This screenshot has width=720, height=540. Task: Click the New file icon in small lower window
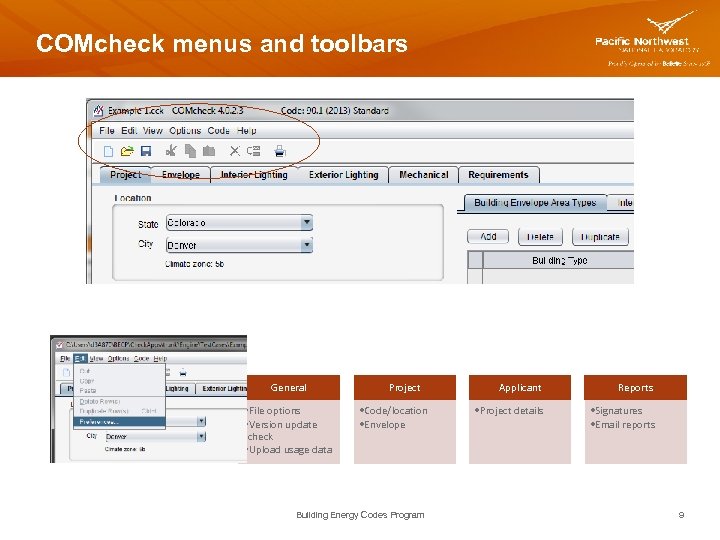66,372
